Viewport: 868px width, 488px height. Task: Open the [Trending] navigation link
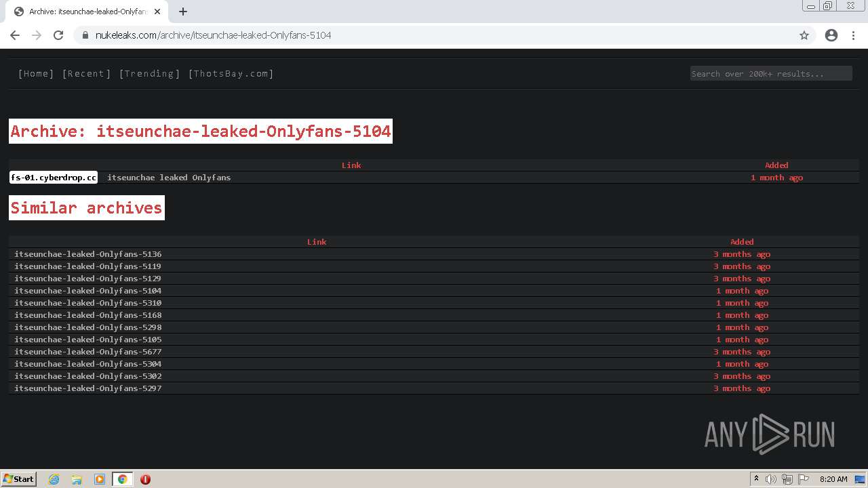149,74
